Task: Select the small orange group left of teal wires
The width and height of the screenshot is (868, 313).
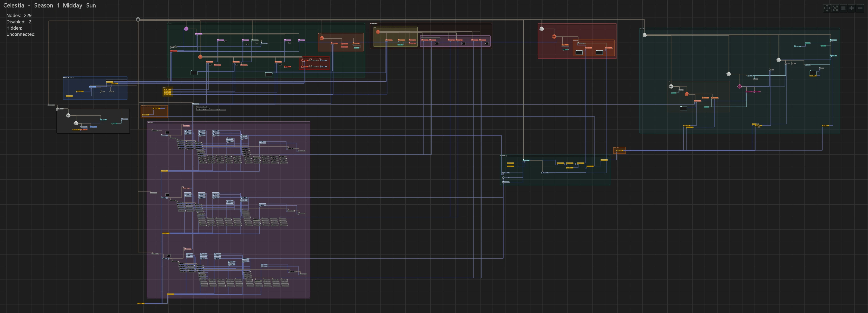Action: (619, 150)
